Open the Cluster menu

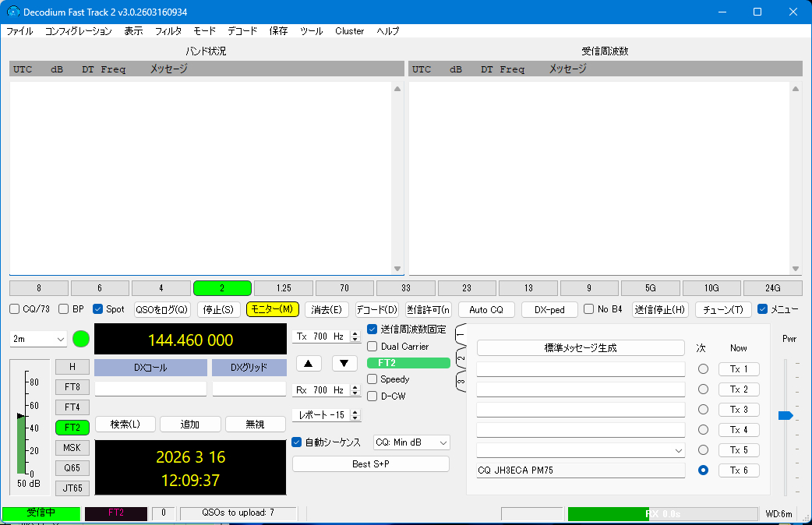click(x=349, y=31)
